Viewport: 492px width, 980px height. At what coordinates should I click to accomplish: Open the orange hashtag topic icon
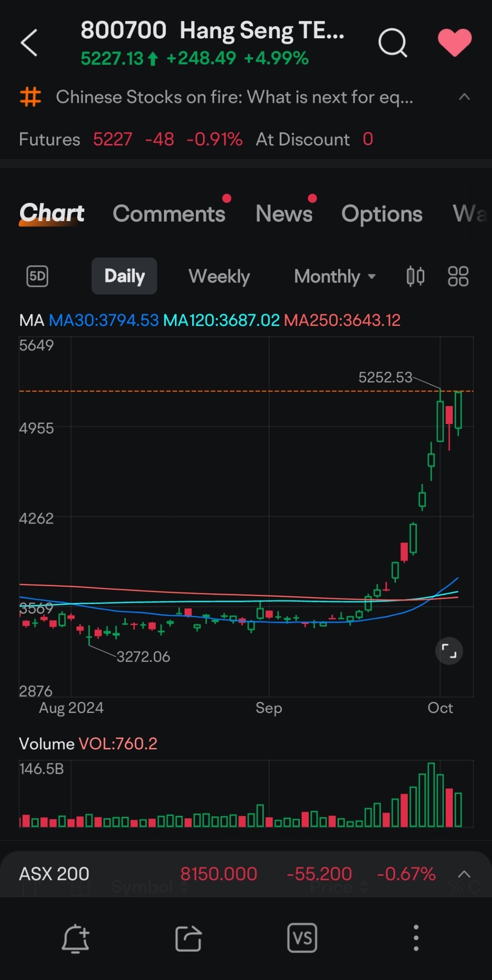coord(31,97)
